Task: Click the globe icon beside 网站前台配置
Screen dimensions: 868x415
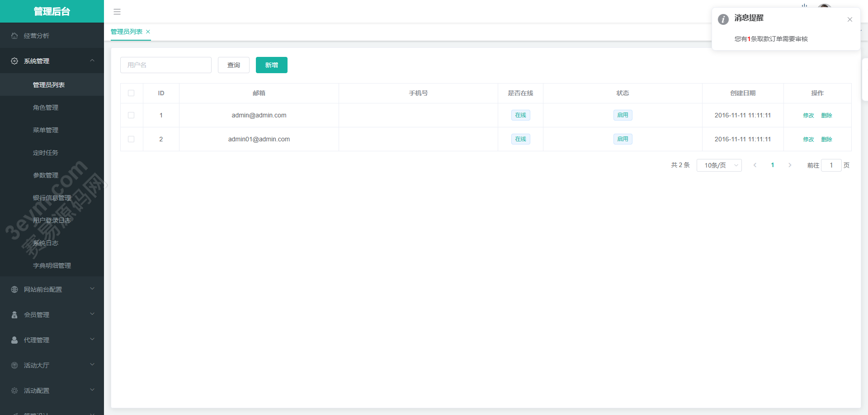Action: click(14, 289)
